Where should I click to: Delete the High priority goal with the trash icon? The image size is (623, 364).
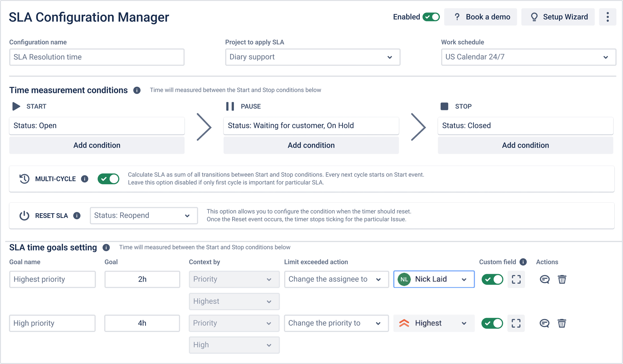(562, 323)
